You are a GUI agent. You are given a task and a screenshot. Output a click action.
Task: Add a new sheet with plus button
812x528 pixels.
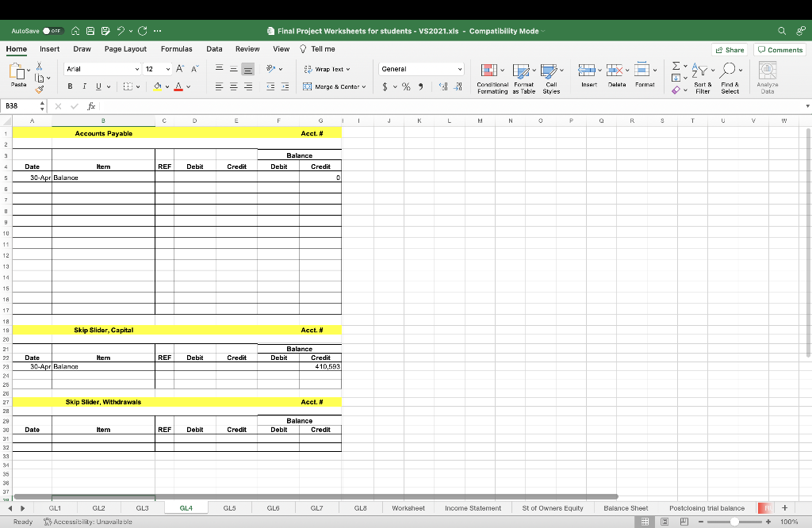[784, 508]
